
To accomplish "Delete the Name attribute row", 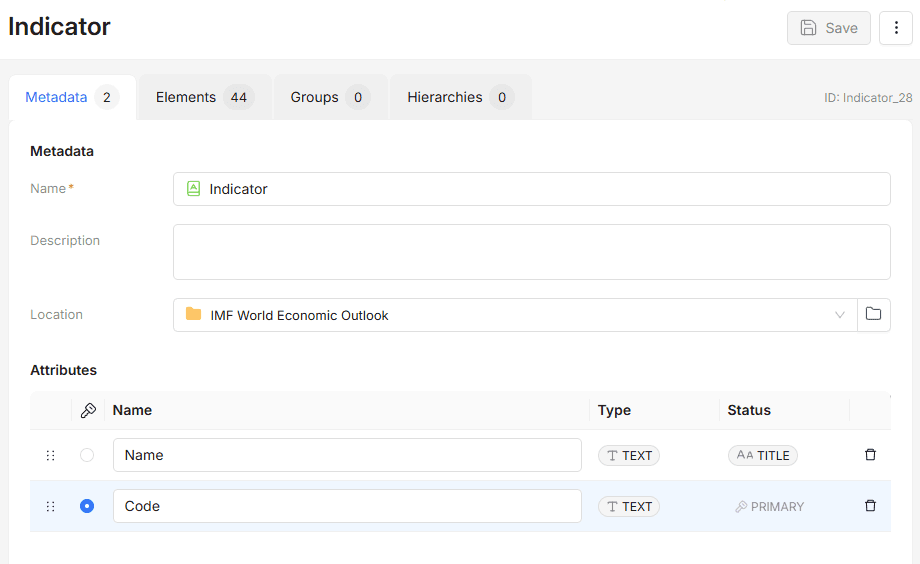I will coord(870,455).
